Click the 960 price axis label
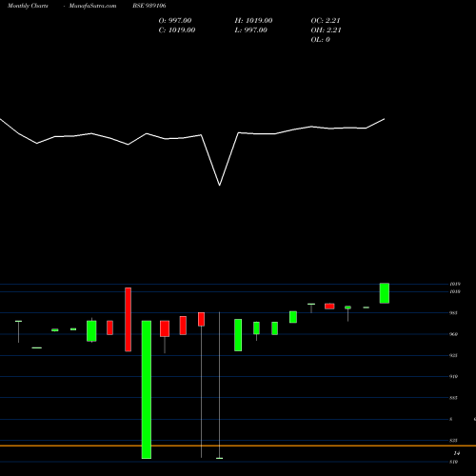Image resolution: width=476 pixels, height=476 pixels. [454, 334]
